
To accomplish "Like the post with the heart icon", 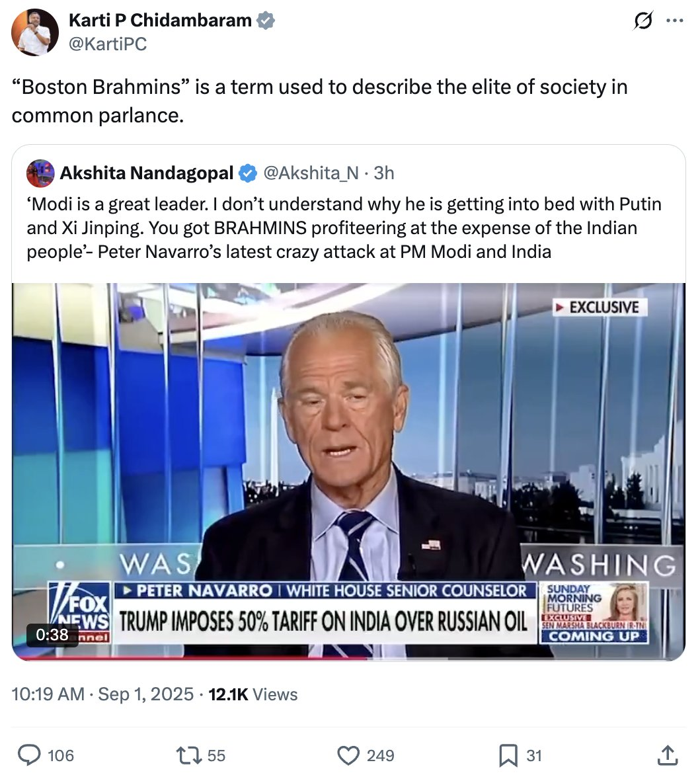I will click(348, 755).
